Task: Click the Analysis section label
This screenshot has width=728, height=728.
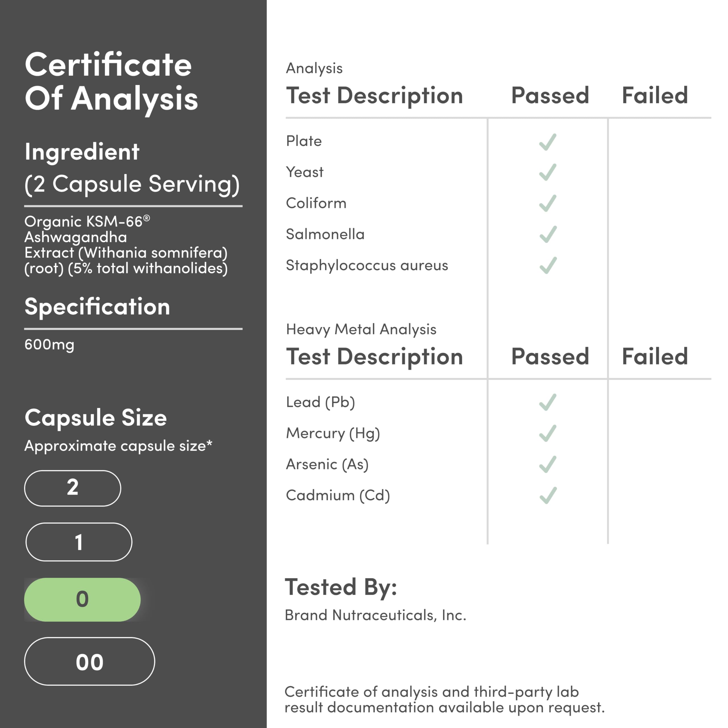Action: 314,68
